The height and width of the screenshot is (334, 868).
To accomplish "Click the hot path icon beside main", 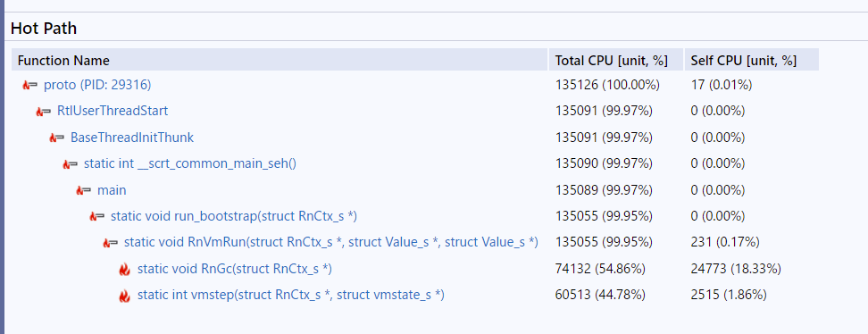I will (x=83, y=190).
